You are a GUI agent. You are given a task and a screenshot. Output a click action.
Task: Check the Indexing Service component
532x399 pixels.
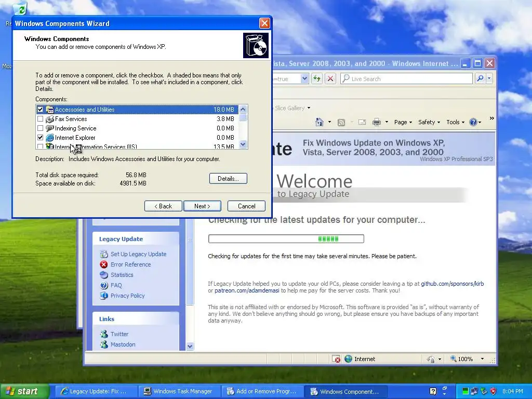pyautogui.click(x=41, y=128)
